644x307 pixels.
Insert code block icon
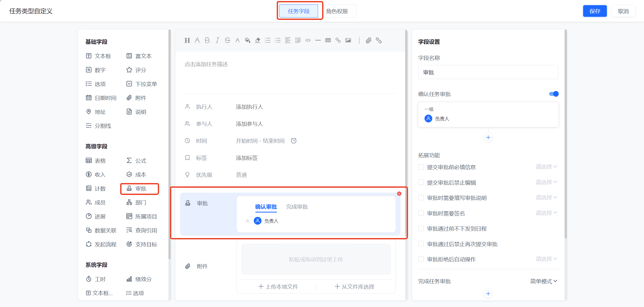click(308, 40)
